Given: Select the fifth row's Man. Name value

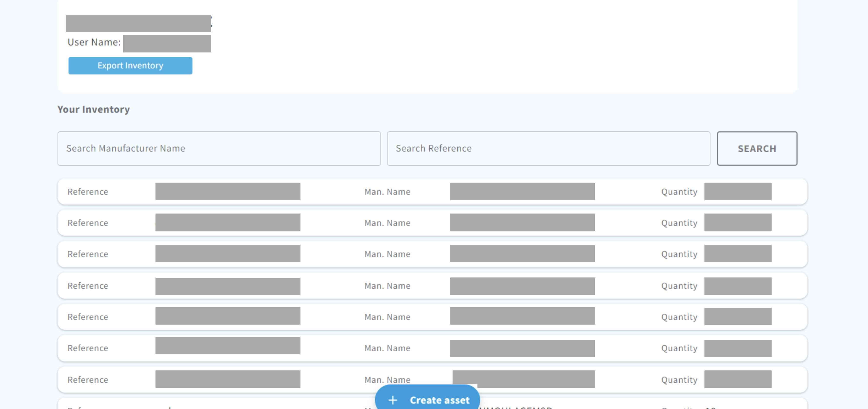Looking at the screenshot, I should coord(522,316).
